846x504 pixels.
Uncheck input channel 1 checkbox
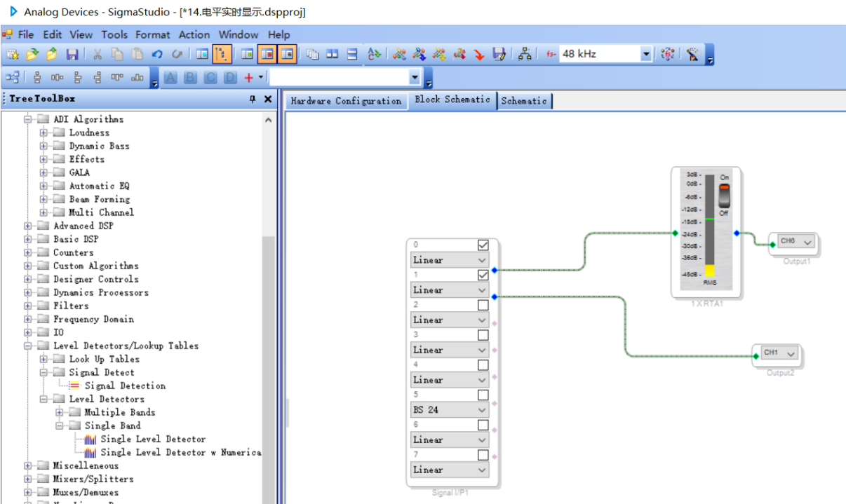(x=483, y=275)
